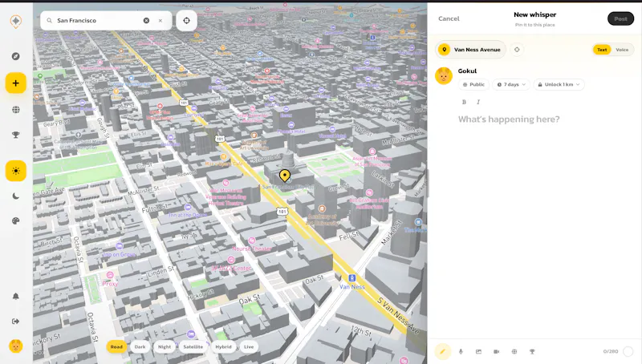Viewport: 642px width, 364px height.
Task: Toggle the Public visibility chip
Action: click(x=473, y=85)
